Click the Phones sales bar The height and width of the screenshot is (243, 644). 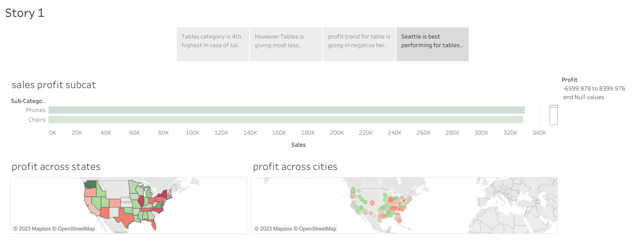coord(286,110)
